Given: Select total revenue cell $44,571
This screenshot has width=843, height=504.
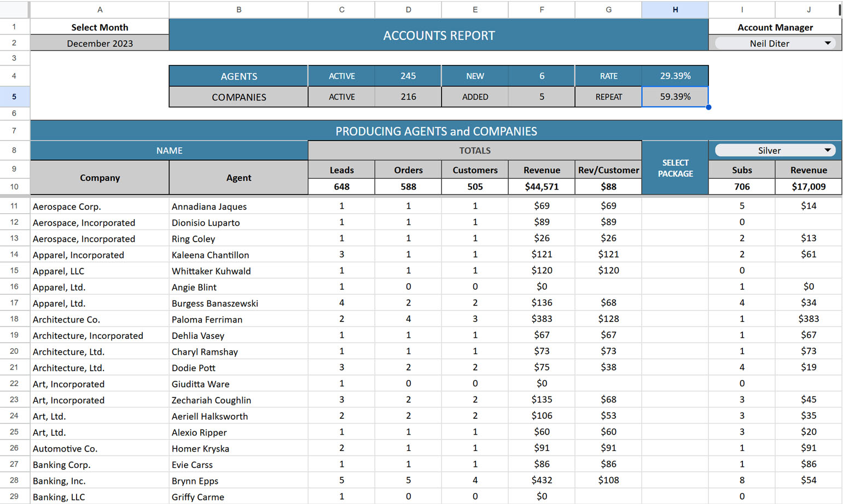Looking at the screenshot, I should [x=542, y=186].
